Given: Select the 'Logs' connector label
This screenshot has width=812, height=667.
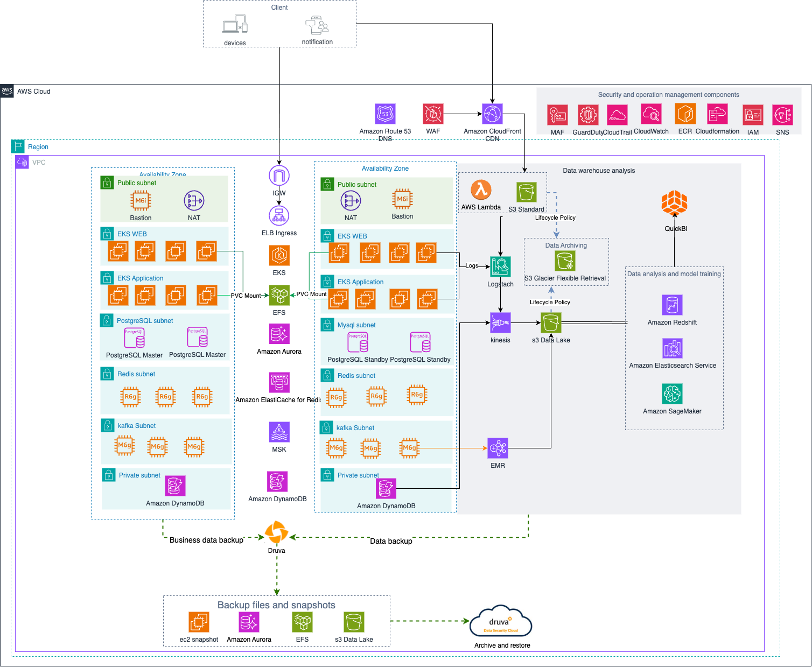Looking at the screenshot, I should coord(472,265).
